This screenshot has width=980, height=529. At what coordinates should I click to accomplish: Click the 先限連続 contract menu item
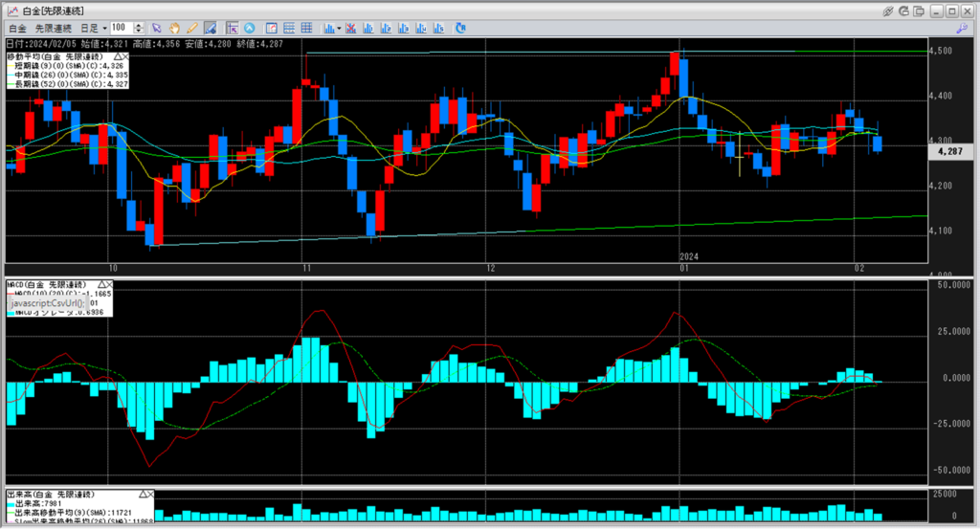[55, 29]
